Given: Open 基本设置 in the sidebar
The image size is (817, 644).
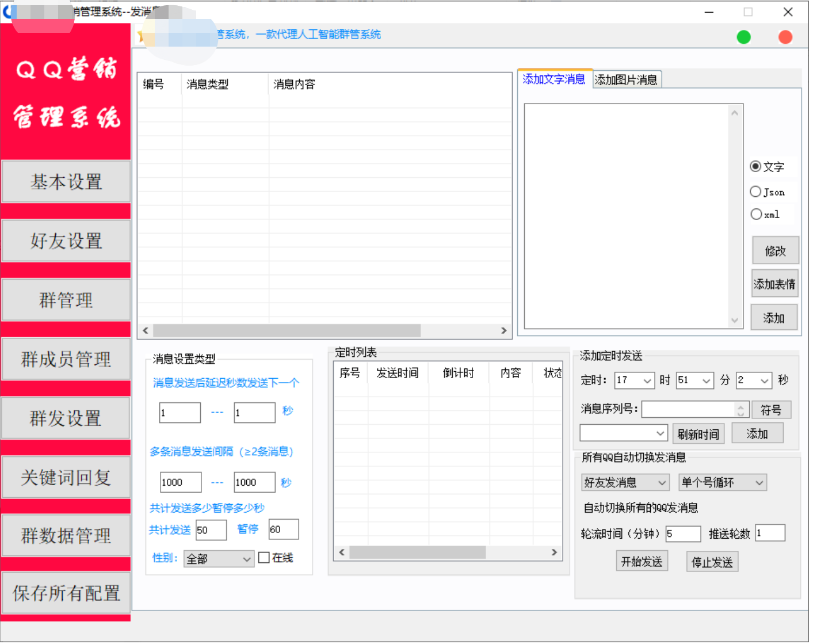Looking at the screenshot, I should 67,183.
